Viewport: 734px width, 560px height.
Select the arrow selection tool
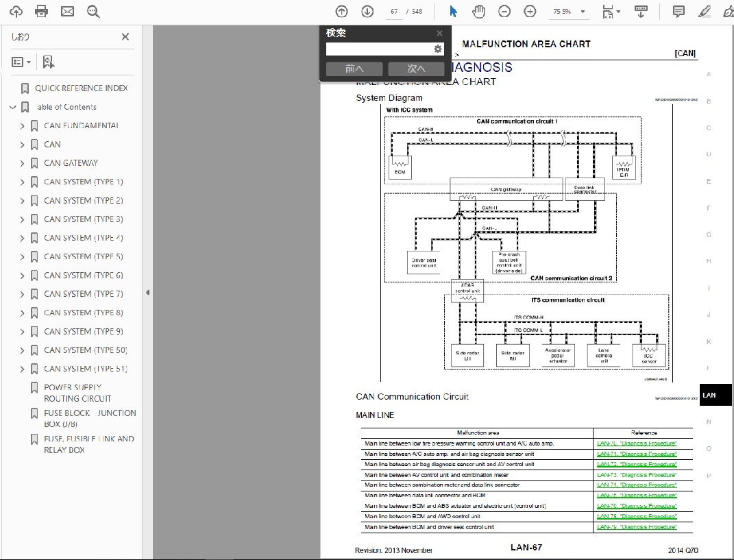pyautogui.click(x=453, y=12)
